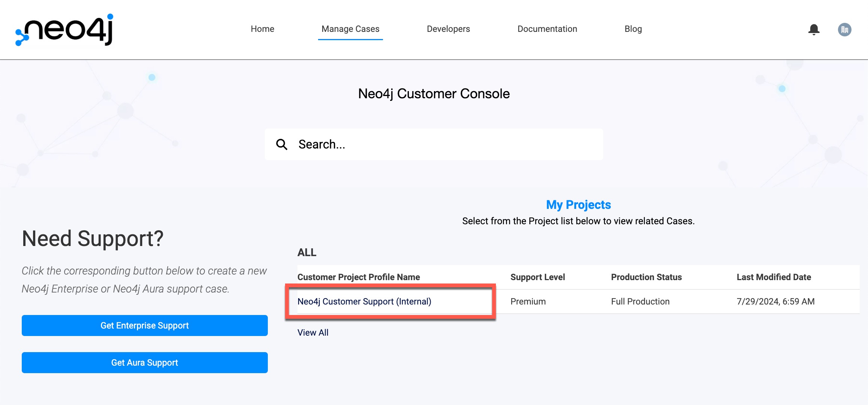Viewport: 868px width, 405px height.
Task: Go to the Home tab
Action: [x=262, y=29]
